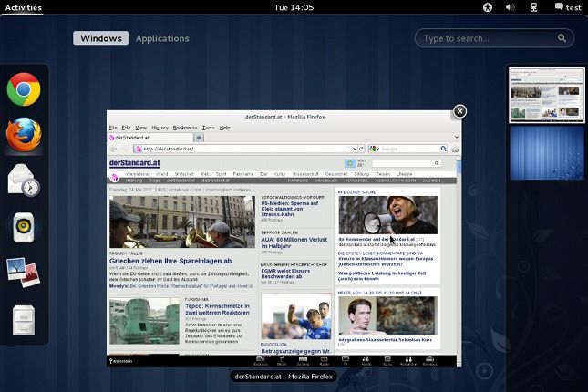Click the derStandard.at site logo
588x392 pixels.
click(135, 163)
